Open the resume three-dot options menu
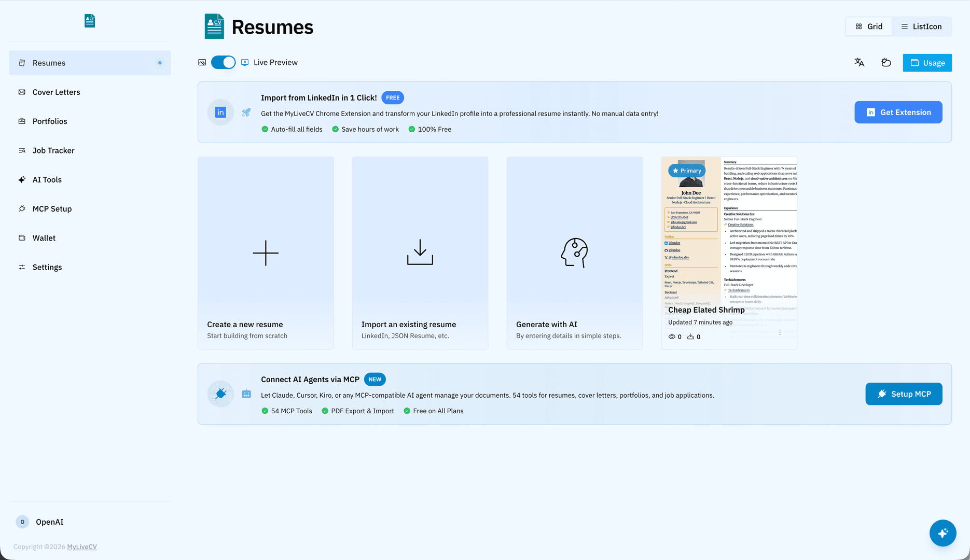Image resolution: width=970 pixels, height=560 pixels. 780,332
